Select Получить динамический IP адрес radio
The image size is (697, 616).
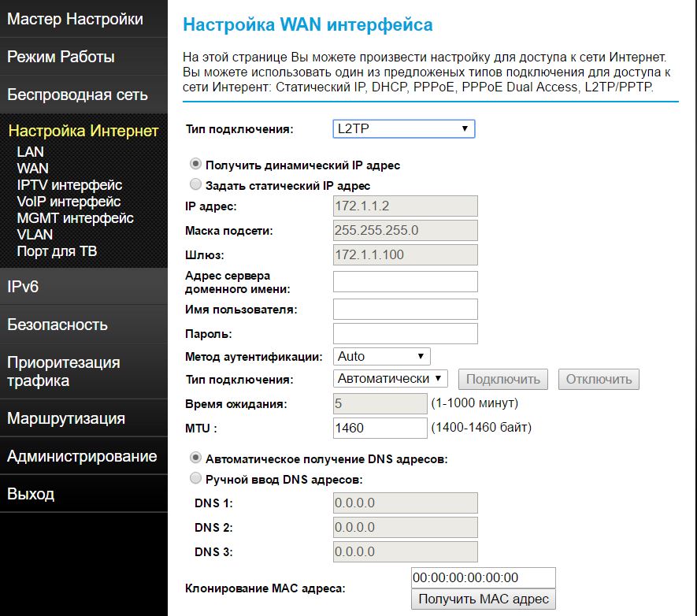tap(195, 164)
